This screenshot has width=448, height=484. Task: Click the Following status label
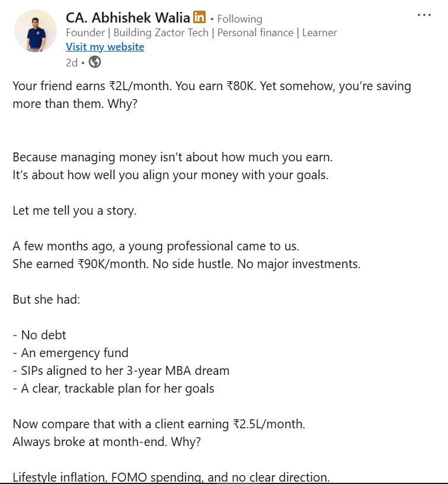tap(239, 19)
